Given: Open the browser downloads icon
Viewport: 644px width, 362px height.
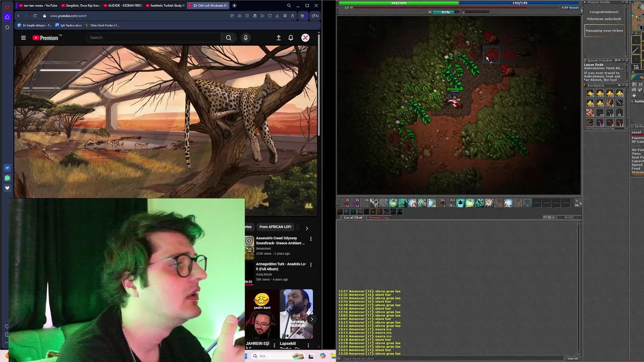Looking at the screenshot, I should coord(277,16).
